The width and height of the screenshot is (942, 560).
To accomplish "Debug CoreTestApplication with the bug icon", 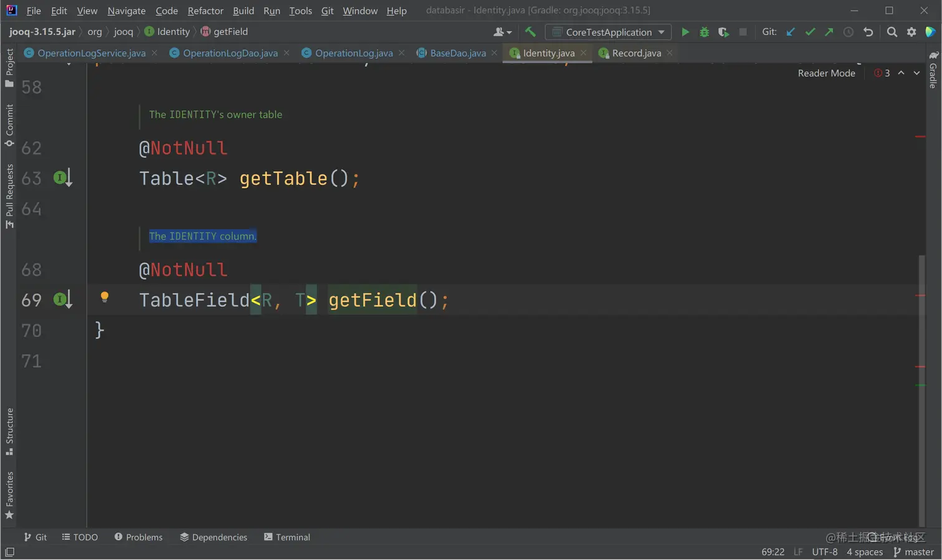I will click(x=704, y=32).
